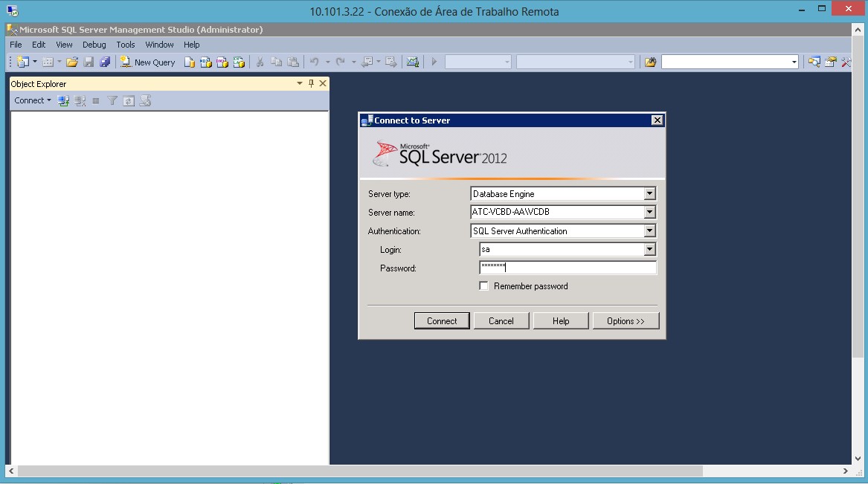Viewport: 868px width, 484px height.
Task: Click Connect Object Explorer icon
Action: point(64,100)
